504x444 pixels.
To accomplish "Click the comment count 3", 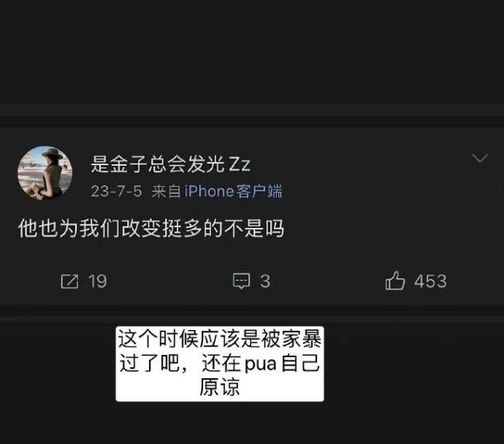I will click(x=265, y=281).
